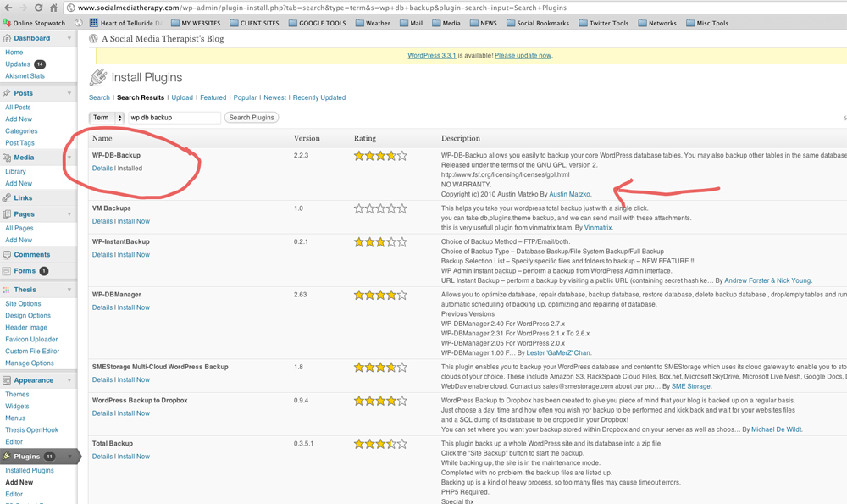This screenshot has width=847, height=504.
Task: Open the WordPress 3.3.1 link
Action: click(x=432, y=56)
